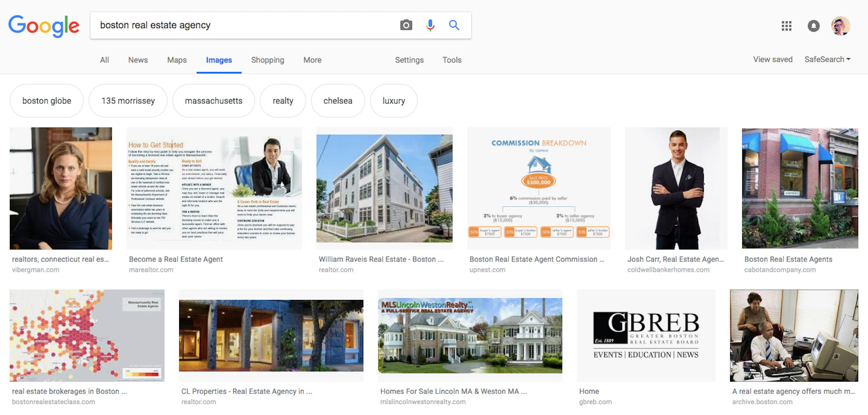This screenshot has height=415, width=868.
Task: Open Josh Carr portrait image
Action: pos(676,188)
